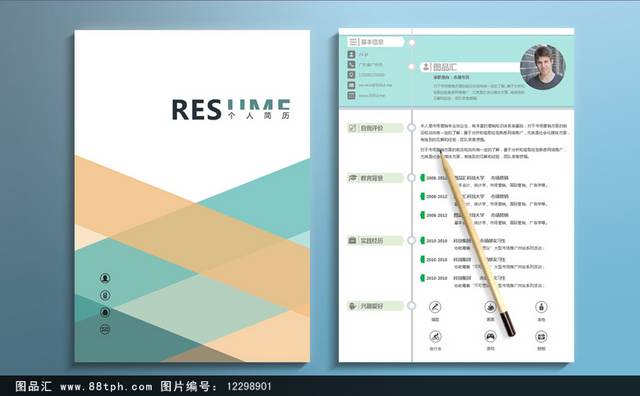Click the 基本信息 header label
The image size is (640, 396).
tap(372, 42)
